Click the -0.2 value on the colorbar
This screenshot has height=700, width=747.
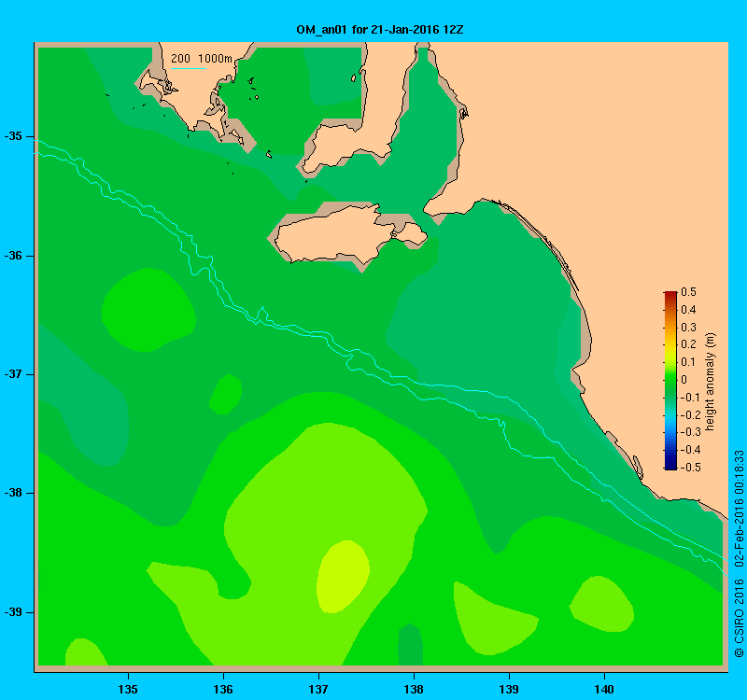pos(689,414)
